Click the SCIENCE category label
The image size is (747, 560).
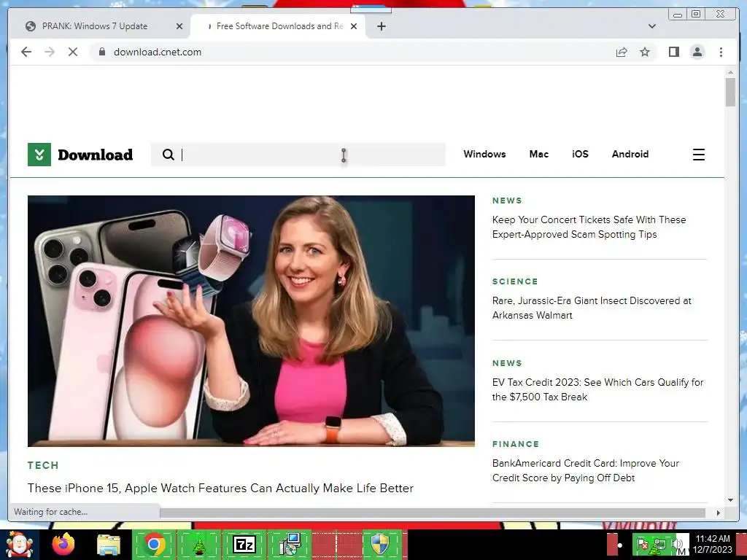pos(515,281)
